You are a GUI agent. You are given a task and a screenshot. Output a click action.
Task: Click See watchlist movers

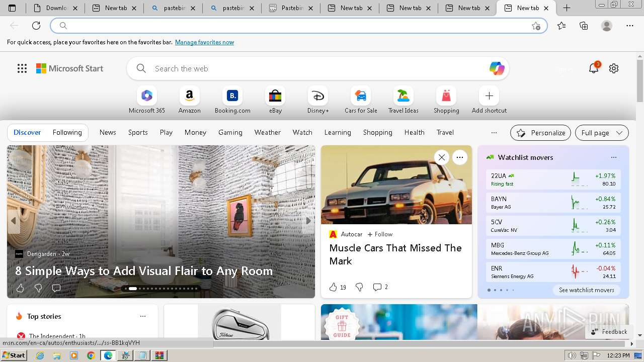pos(586,290)
